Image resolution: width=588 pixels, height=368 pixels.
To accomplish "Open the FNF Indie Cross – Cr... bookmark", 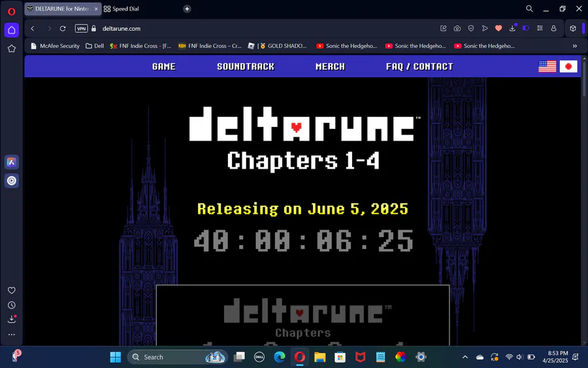I will pos(210,46).
